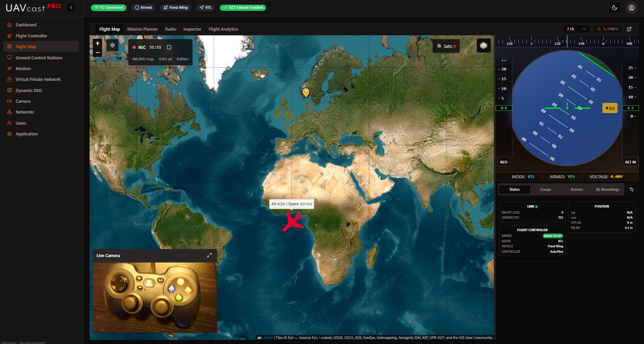Open user account menu
The width and height of the screenshot is (644, 344).
coord(631,8)
